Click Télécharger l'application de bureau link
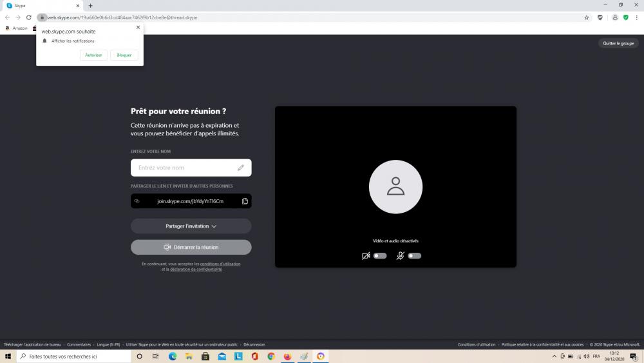The width and height of the screenshot is (644, 363). tap(32, 344)
